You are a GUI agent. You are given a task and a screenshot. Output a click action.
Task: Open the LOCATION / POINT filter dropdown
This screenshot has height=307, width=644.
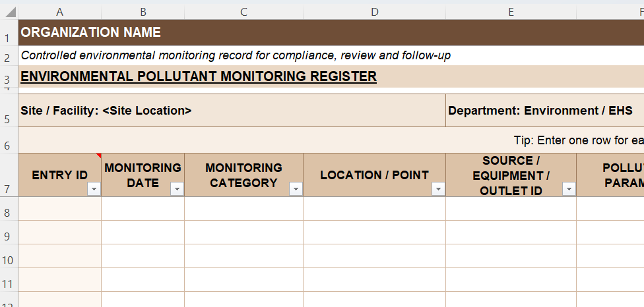[x=438, y=189]
